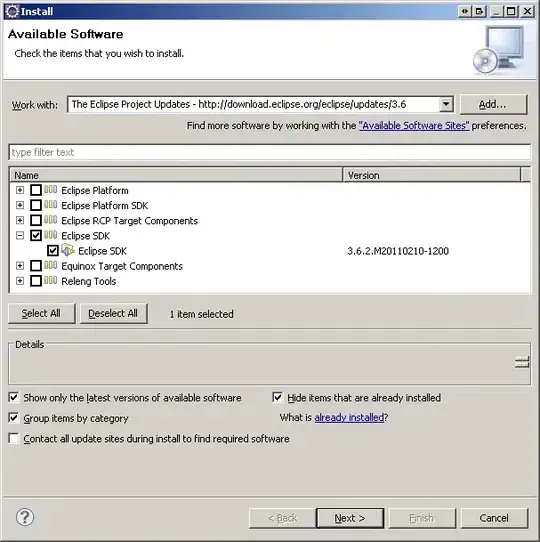The width and height of the screenshot is (540, 542).
Task: Click the help question mark icon
Action: point(25,517)
